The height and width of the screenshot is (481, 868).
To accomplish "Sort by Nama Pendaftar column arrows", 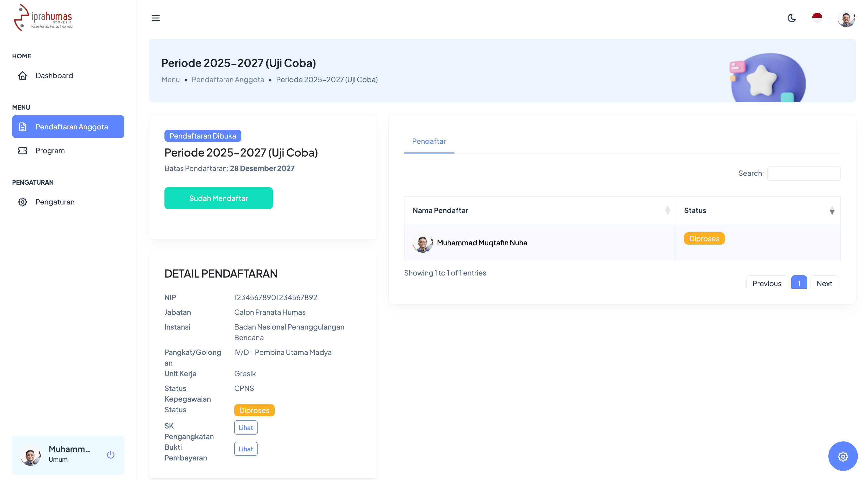I will click(667, 211).
